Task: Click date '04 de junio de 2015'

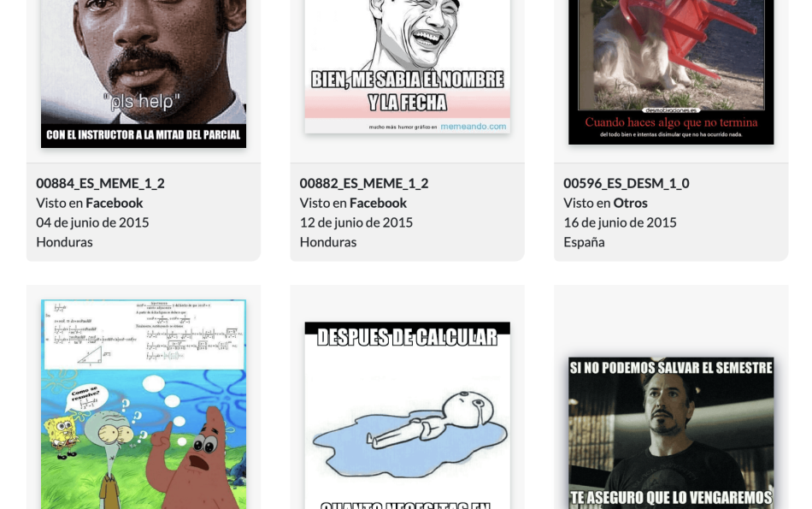Action: click(92, 222)
